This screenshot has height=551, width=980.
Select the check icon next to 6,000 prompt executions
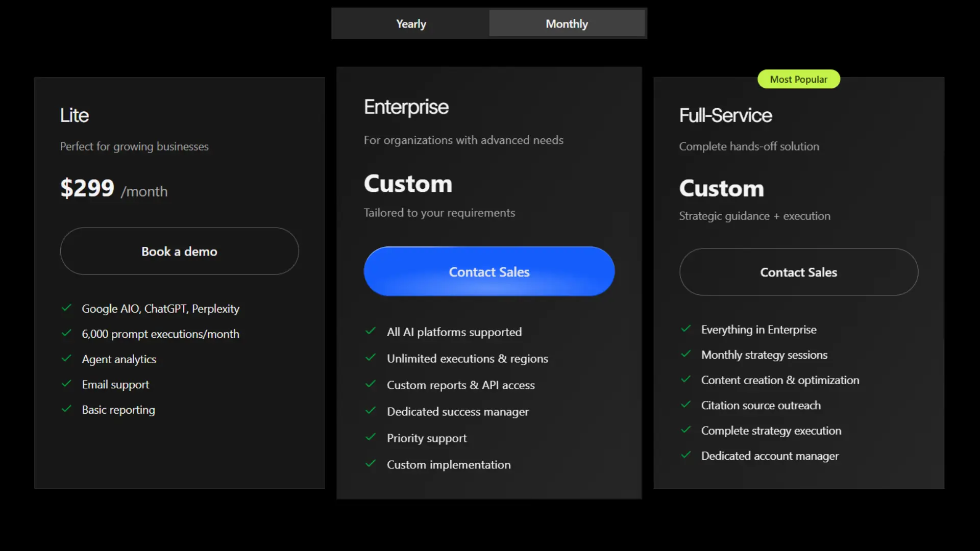tap(66, 333)
